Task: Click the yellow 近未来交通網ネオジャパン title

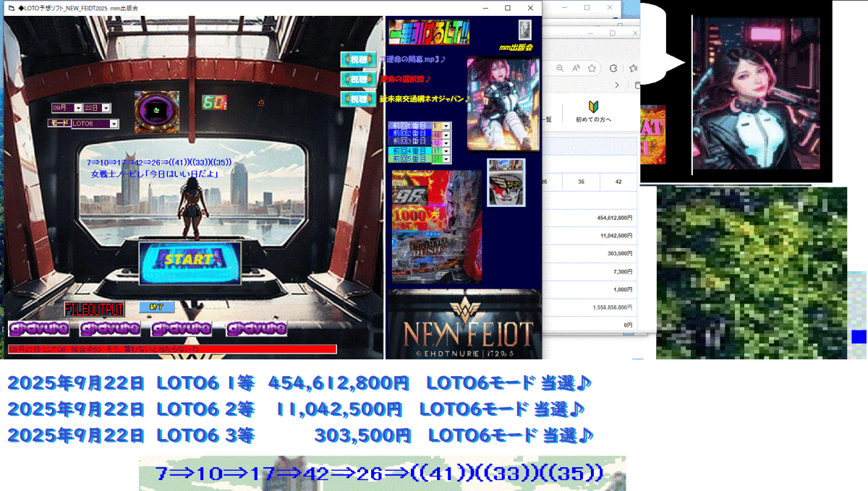Action: tap(425, 99)
